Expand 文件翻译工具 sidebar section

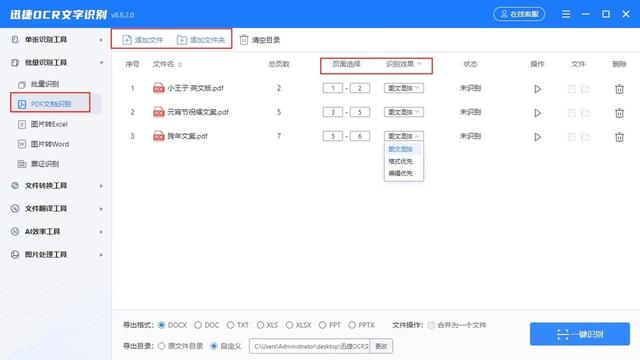[x=101, y=209]
